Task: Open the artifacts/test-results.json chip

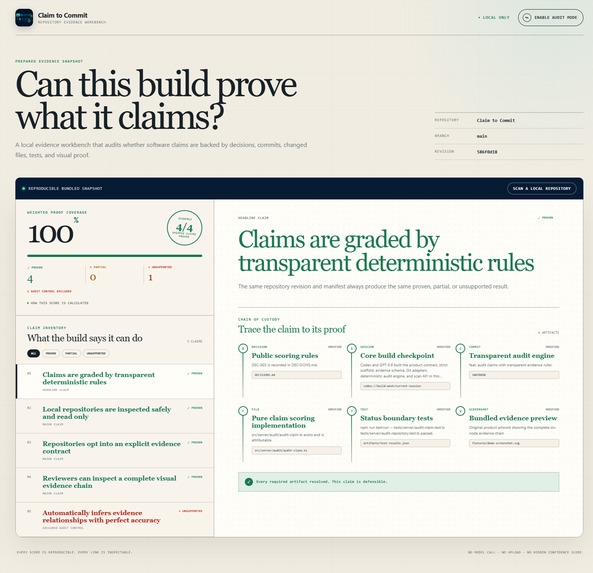Action: point(405,443)
